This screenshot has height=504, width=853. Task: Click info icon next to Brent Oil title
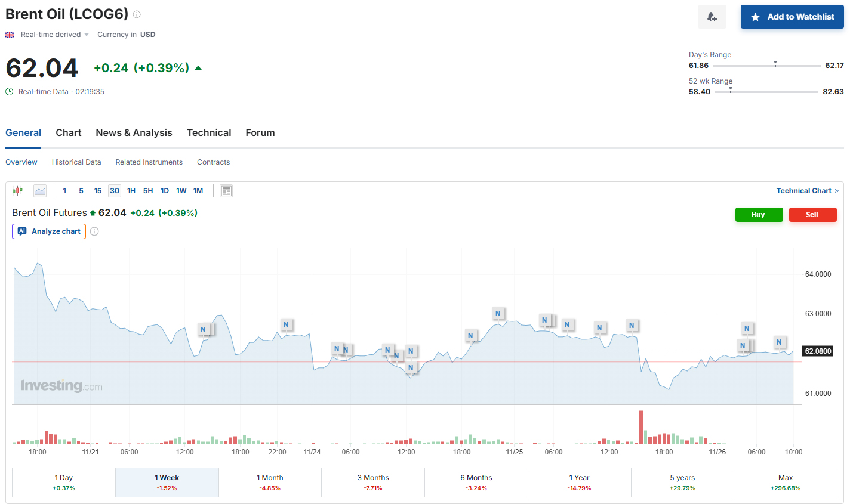[x=137, y=14]
